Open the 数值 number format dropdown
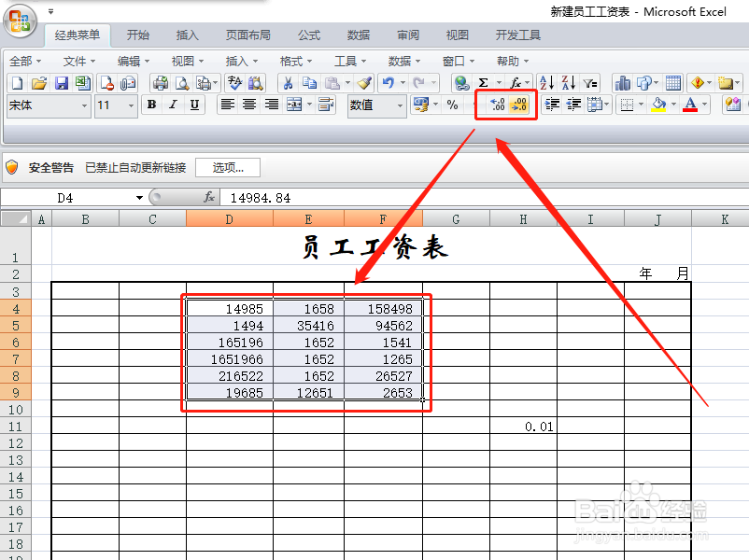Image resolution: width=749 pixels, height=560 pixels. tap(402, 105)
